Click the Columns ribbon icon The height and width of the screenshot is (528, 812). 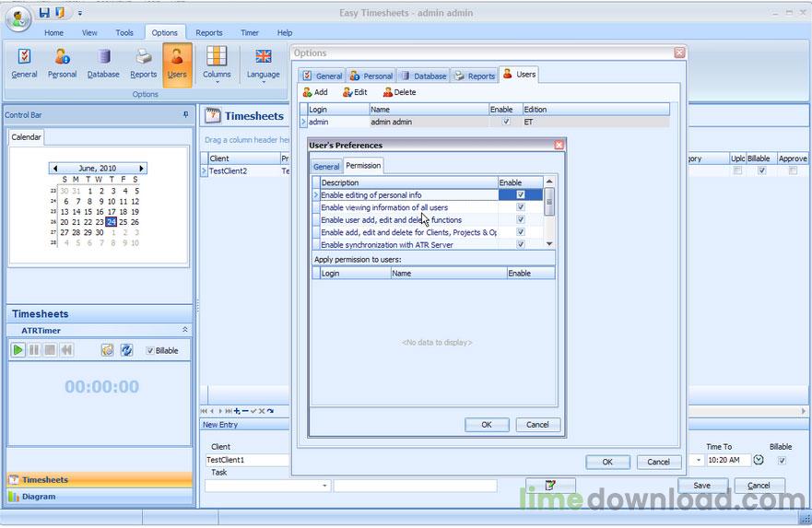tap(217, 63)
